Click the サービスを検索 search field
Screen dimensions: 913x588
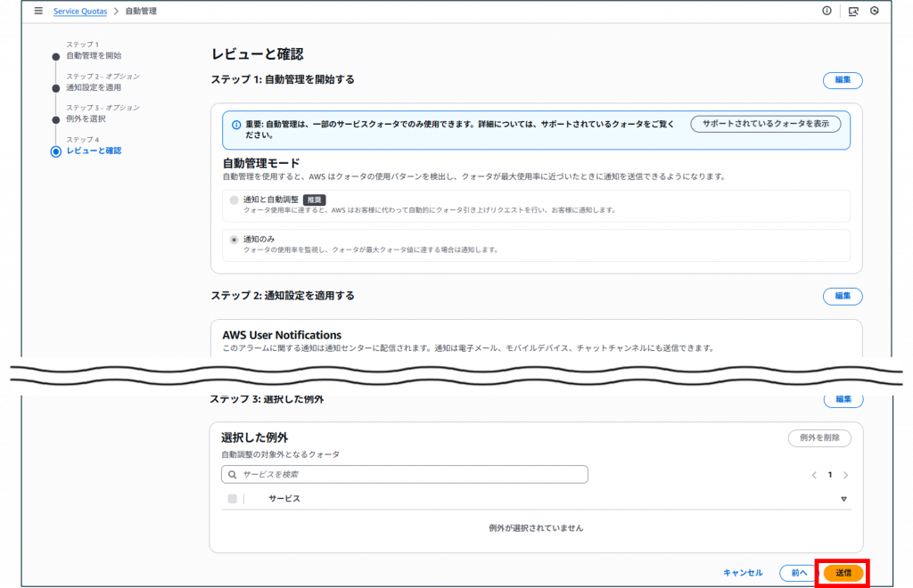pos(410,475)
